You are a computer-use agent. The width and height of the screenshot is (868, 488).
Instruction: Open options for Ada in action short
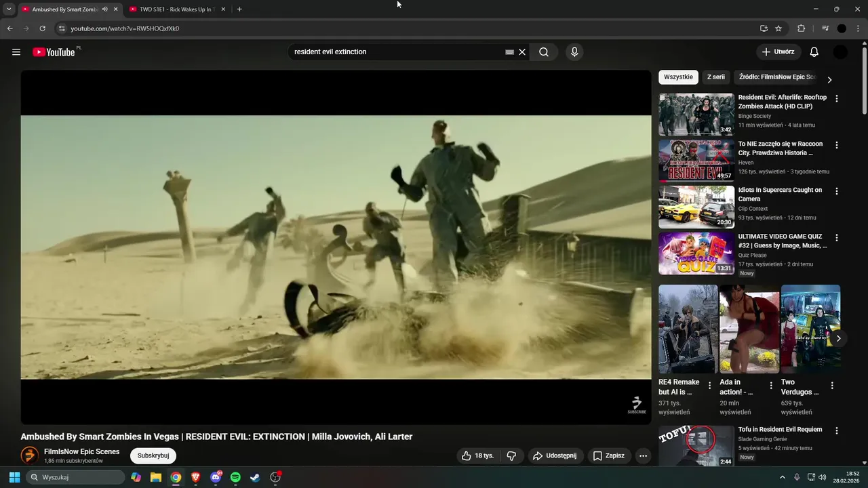point(771,386)
